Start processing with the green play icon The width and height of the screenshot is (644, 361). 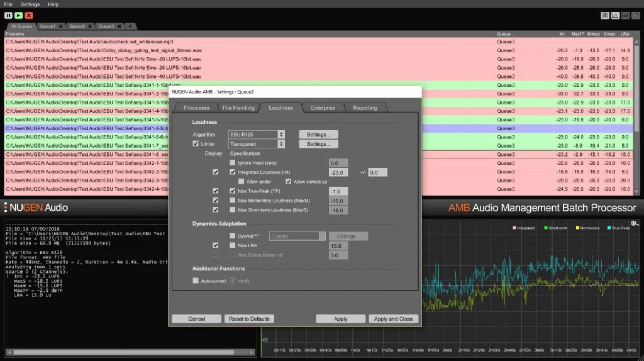point(18,15)
